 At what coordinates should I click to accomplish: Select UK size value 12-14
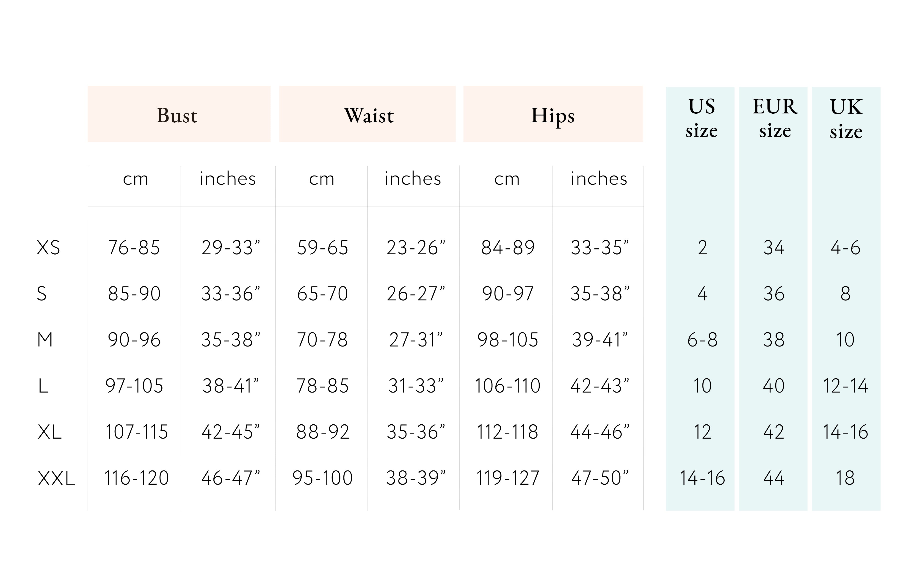(x=845, y=386)
